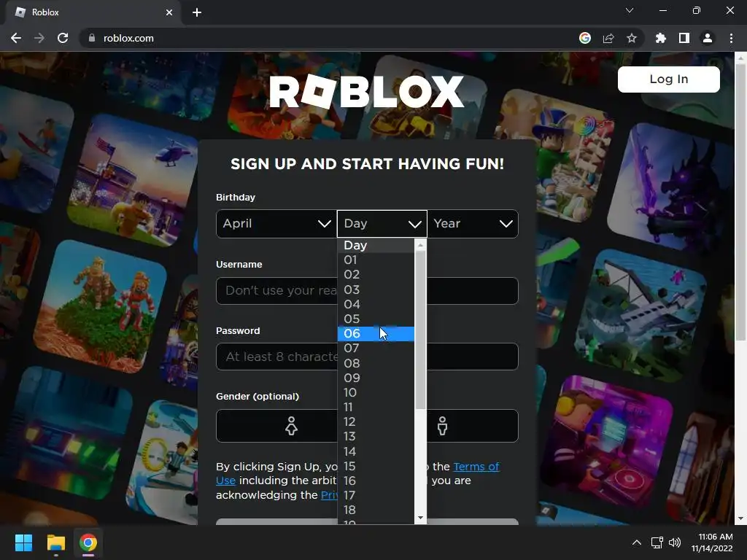The height and width of the screenshot is (560, 747).
Task: Open the April month dropdown
Action: [276, 224]
